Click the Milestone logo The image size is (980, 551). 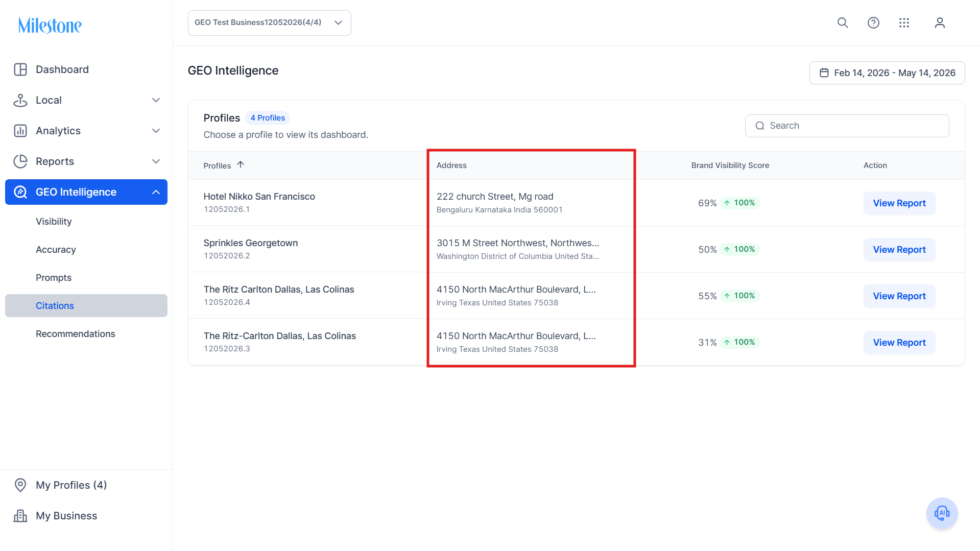[x=50, y=25]
